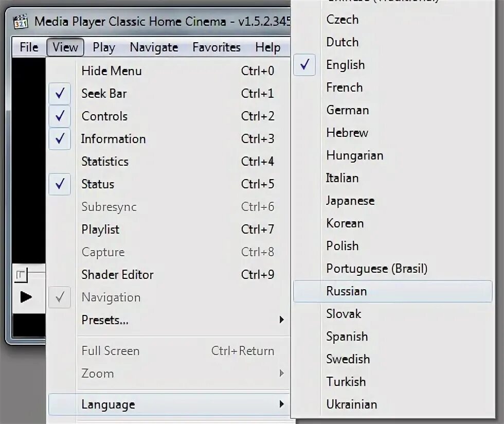Open the Navigate menu
Screen dimensions: 504x424
coord(154,47)
